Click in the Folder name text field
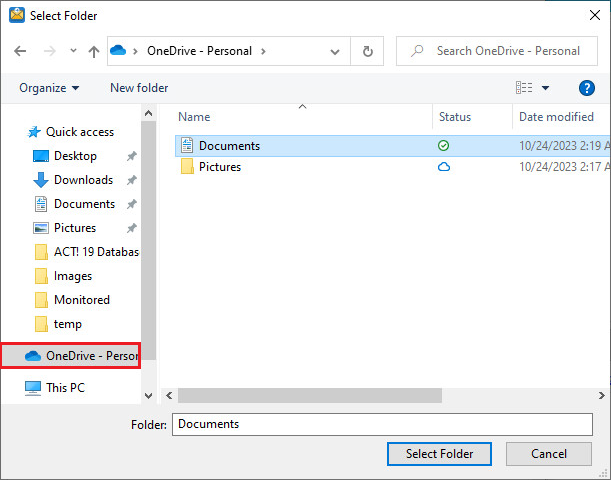This screenshot has width=611, height=480. [382, 424]
